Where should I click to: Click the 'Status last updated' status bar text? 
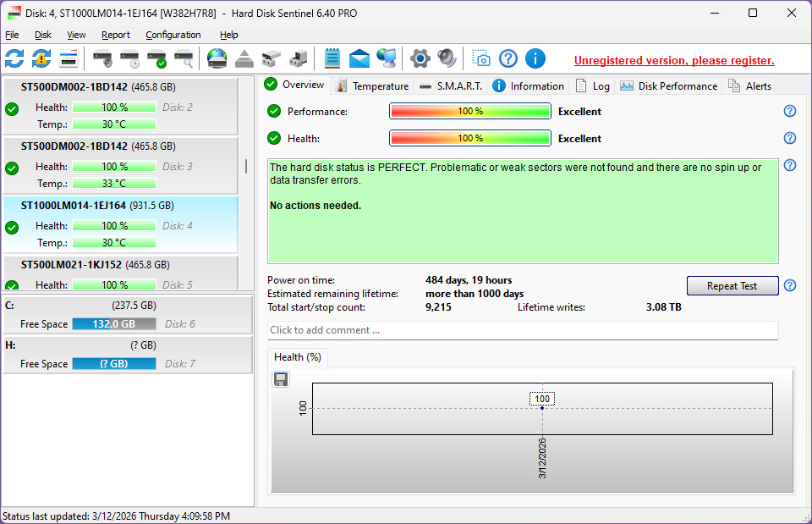pyautogui.click(x=116, y=516)
